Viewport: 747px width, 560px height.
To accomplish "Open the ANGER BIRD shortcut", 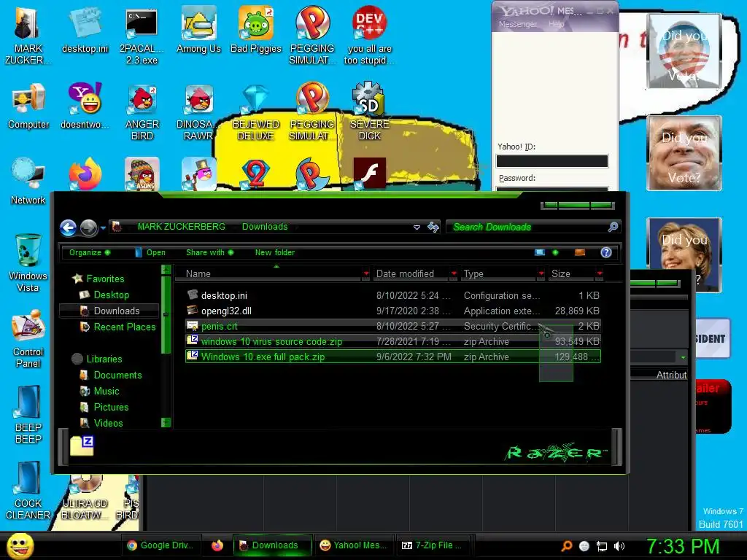I will click(142, 112).
